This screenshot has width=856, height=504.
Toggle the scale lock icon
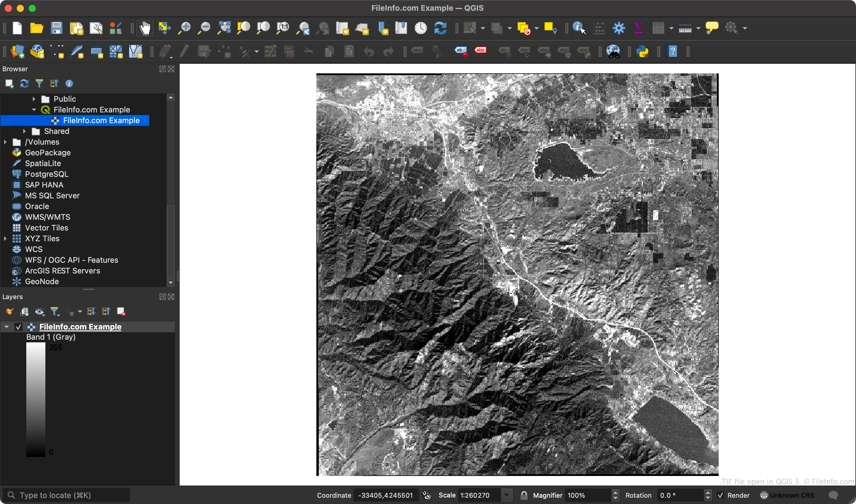point(524,495)
